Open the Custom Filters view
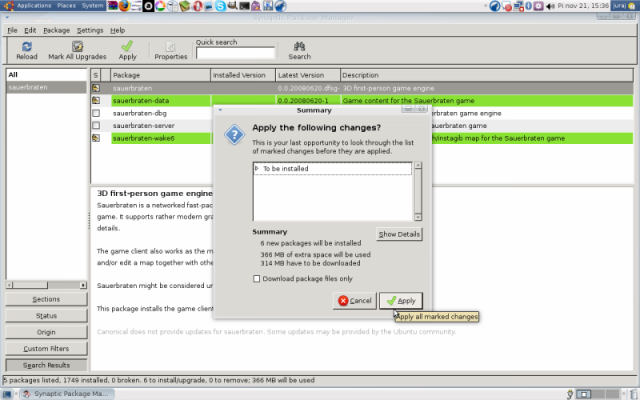 click(46, 349)
